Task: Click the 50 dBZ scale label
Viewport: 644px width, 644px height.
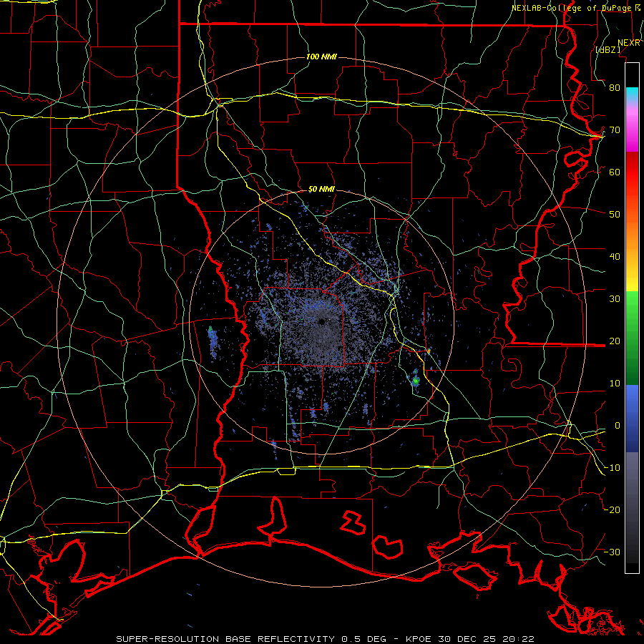Action: [x=615, y=215]
